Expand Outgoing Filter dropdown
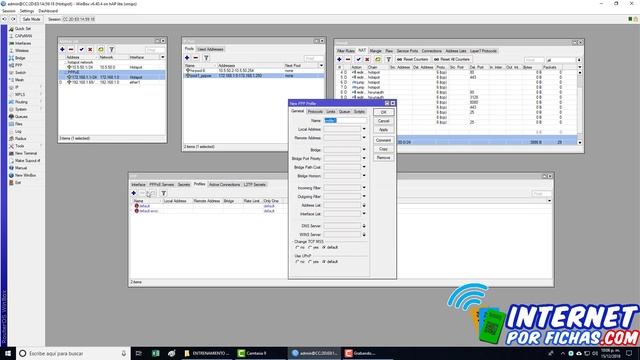This screenshot has width=640, height=360. coord(364,196)
